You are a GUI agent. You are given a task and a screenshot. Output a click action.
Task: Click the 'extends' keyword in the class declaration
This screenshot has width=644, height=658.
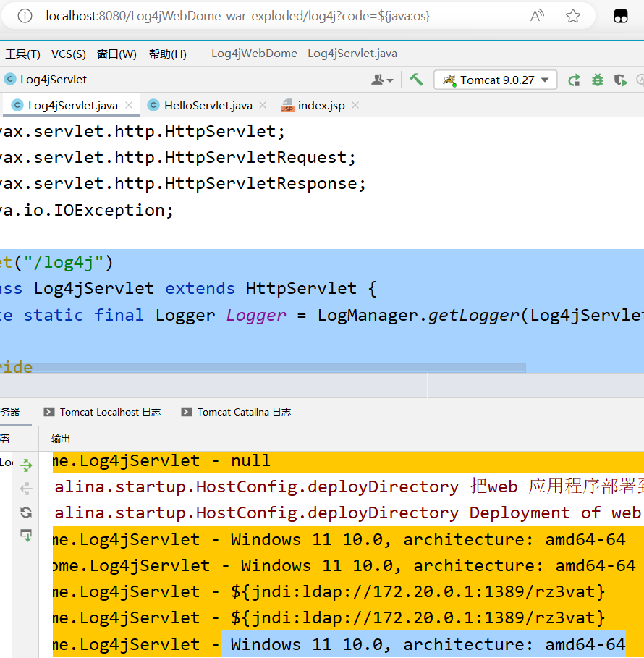(x=200, y=289)
